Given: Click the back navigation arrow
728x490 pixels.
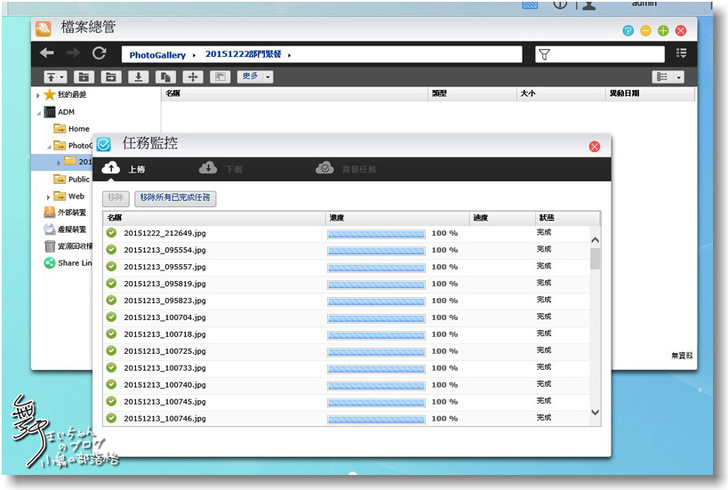Looking at the screenshot, I should (x=47, y=54).
